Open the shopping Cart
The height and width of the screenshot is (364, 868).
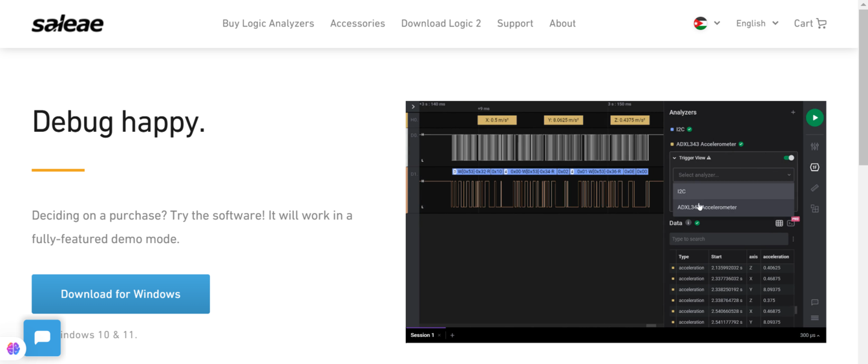coord(810,23)
